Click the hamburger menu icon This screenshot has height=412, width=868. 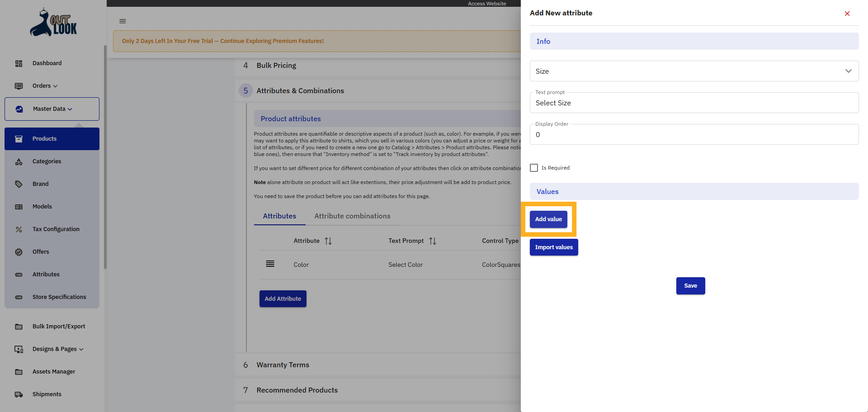pyautogui.click(x=123, y=21)
